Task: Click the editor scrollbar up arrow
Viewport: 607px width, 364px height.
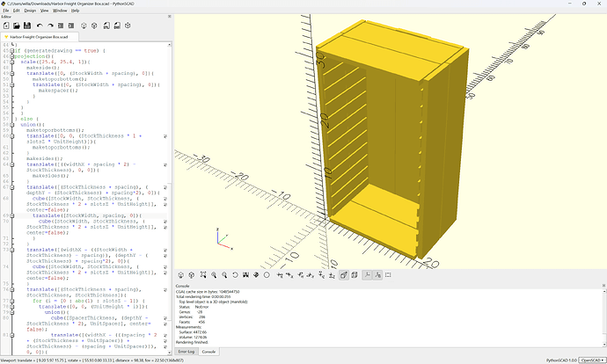Action: click(169, 45)
